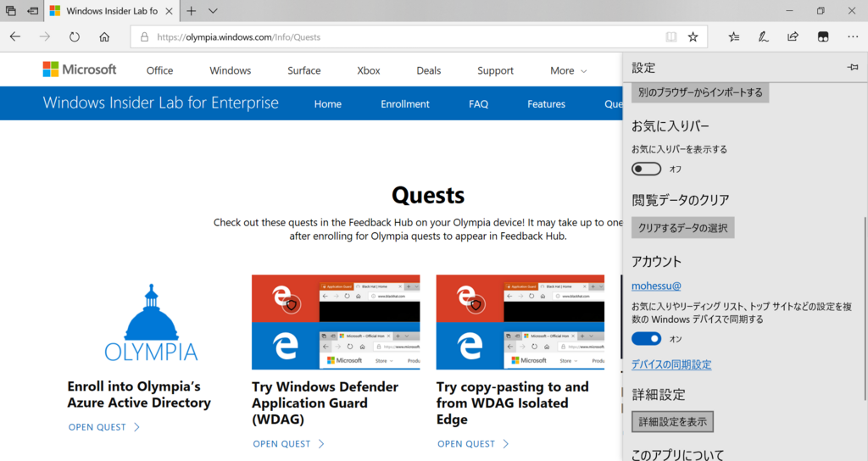
Task: Toggle reading view book icon
Action: point(671,37)
